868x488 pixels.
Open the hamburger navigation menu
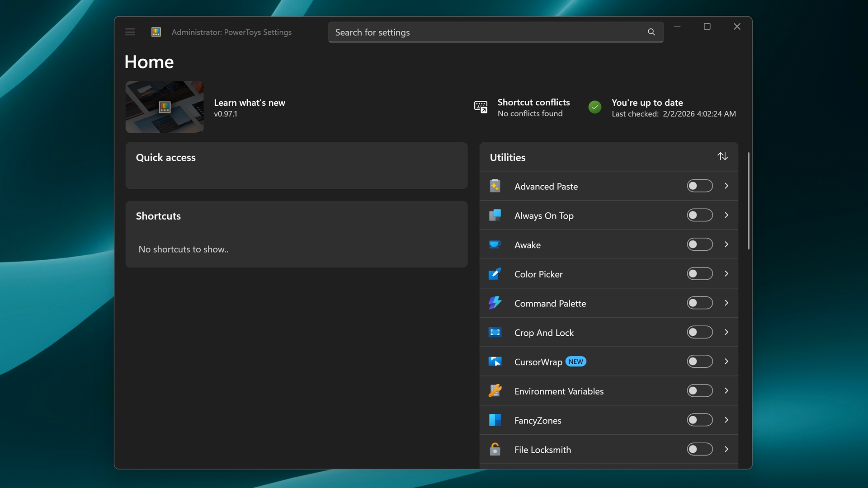coord(130,32)
